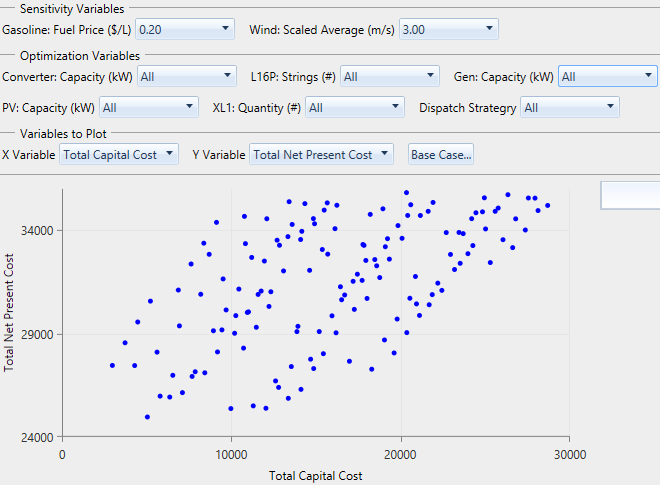This screenshot has width=660, height=485.
Task: Click the 34000 y-axis tick label
Action: tap(36, 230)
